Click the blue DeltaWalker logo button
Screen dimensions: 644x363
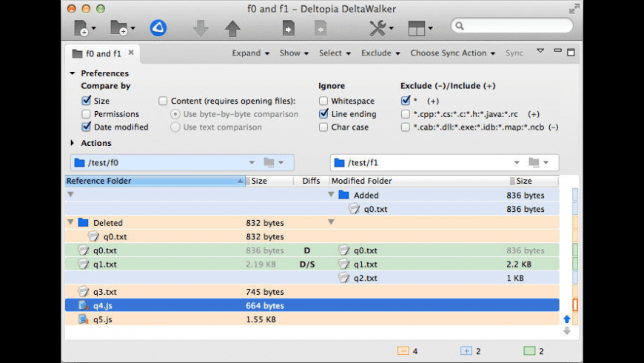(x=158, y=28)
